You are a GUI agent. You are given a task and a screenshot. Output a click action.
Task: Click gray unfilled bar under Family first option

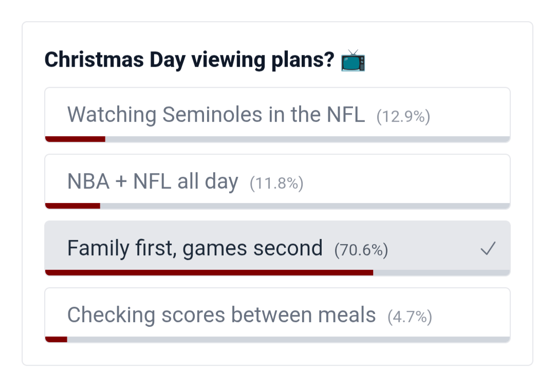pos(441,272)
